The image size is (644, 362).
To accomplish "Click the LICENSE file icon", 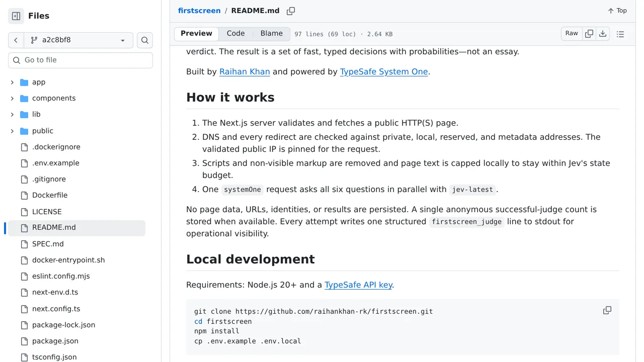I will point(24,212).
